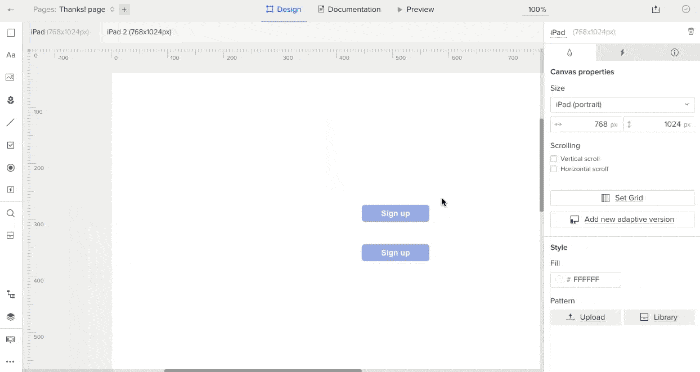
Task: Click the Upload pattern button
Action: tap(585, 317)
